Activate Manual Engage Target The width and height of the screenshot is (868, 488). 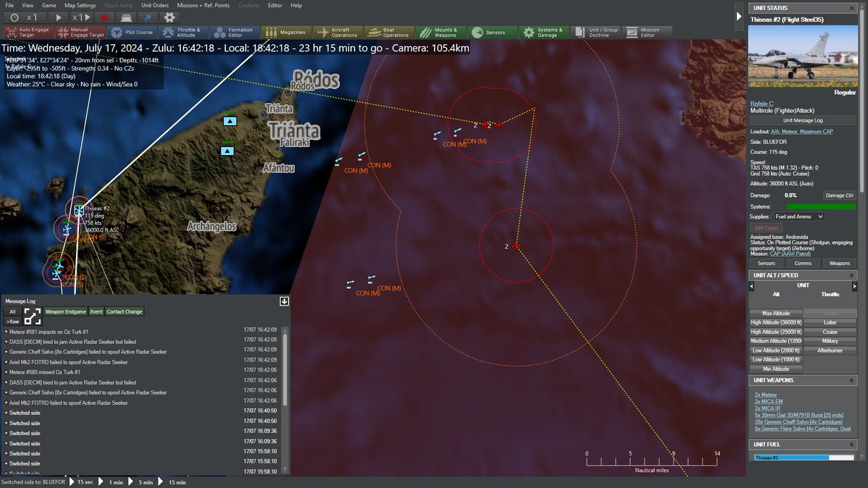point(80,33)
